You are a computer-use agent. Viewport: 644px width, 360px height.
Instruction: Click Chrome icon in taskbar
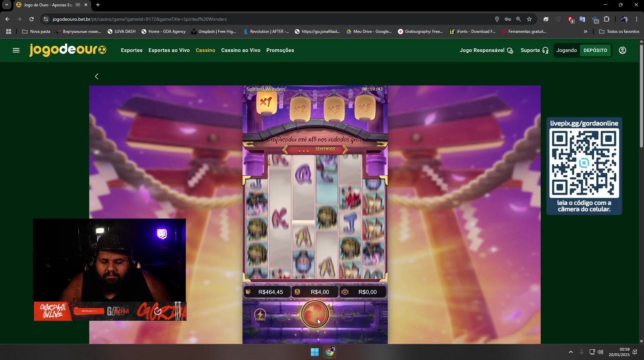coord(330,352)
